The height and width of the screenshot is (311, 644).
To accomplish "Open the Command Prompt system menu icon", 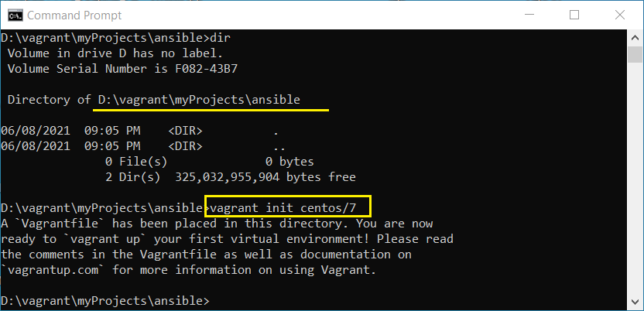I will point(15,15).
